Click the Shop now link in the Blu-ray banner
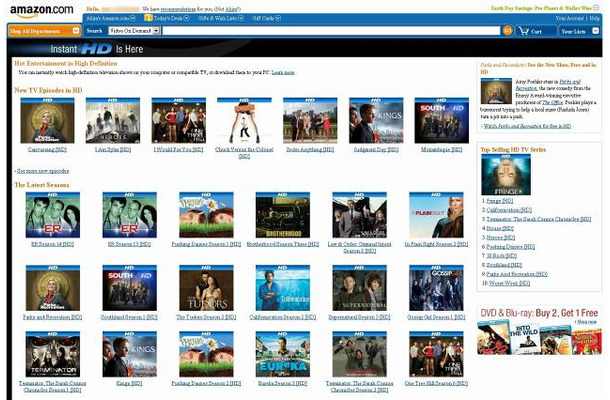This screenshot has width=610, height=400. [587, 322]
